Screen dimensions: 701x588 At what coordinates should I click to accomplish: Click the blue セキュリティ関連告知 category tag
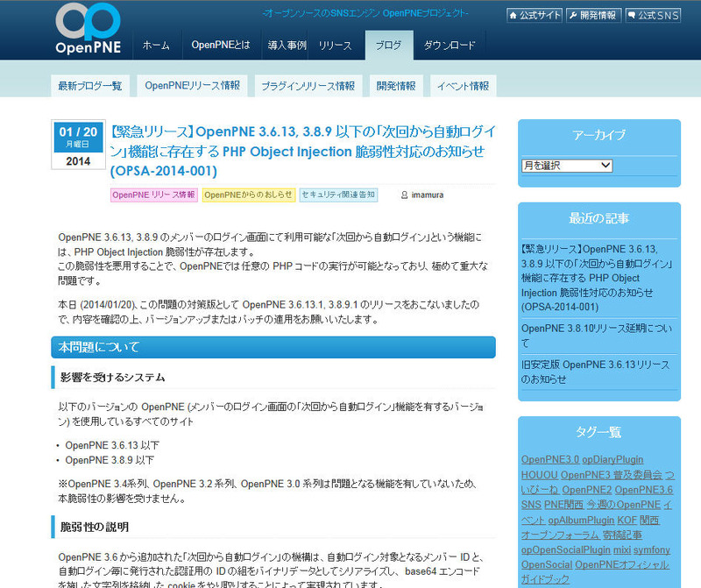pos(338,195)
